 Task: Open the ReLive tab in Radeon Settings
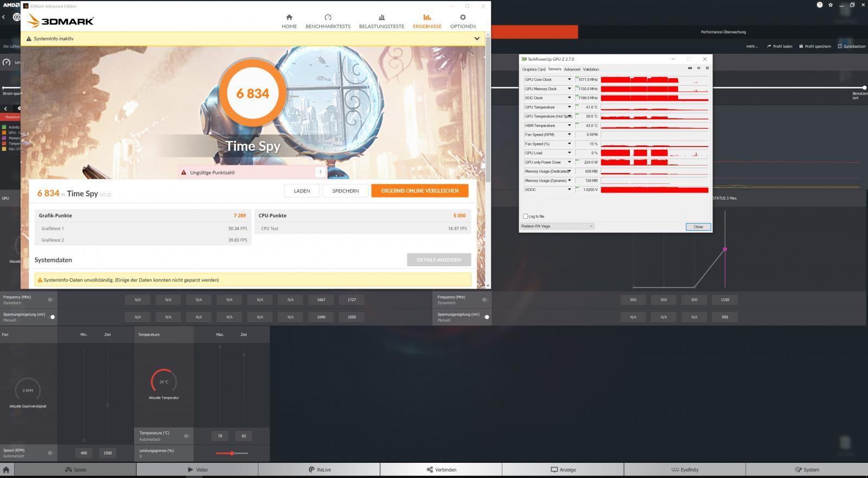coord(320,470)
